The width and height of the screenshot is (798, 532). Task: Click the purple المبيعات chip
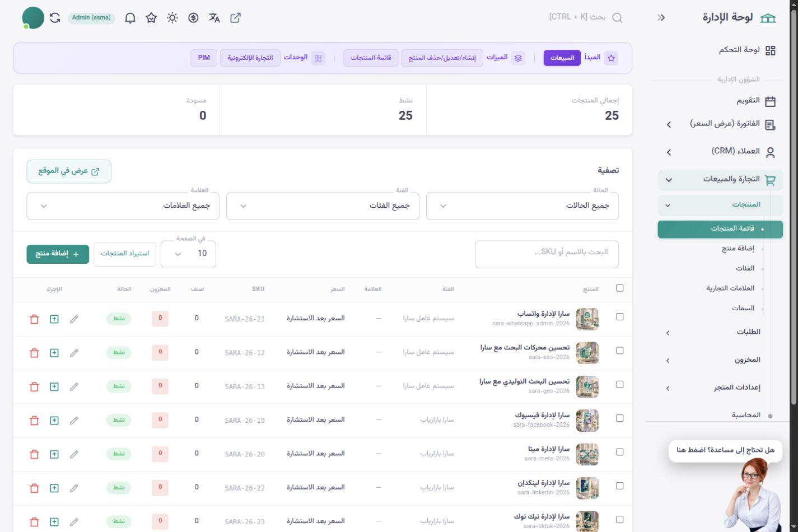click(x=562, y=58)
